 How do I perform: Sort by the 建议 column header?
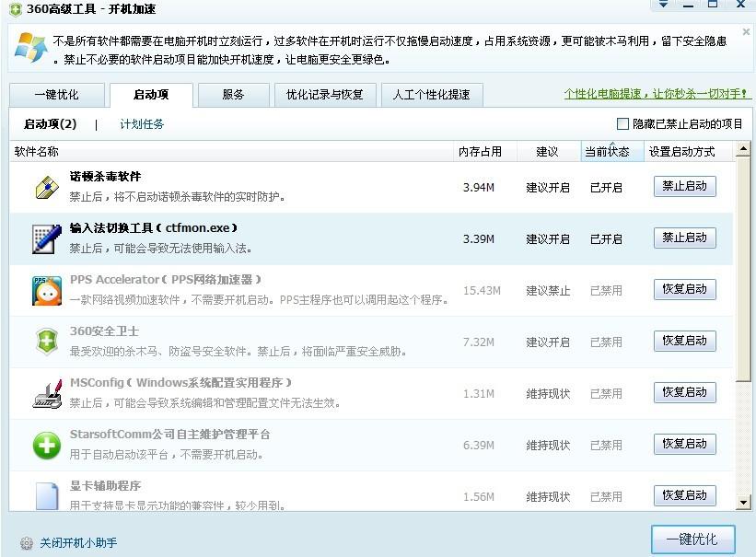549,152
